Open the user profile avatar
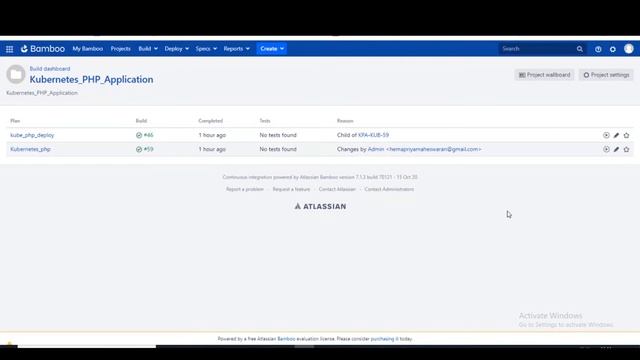Screen dimensions: 640x360 pos(629,49)
